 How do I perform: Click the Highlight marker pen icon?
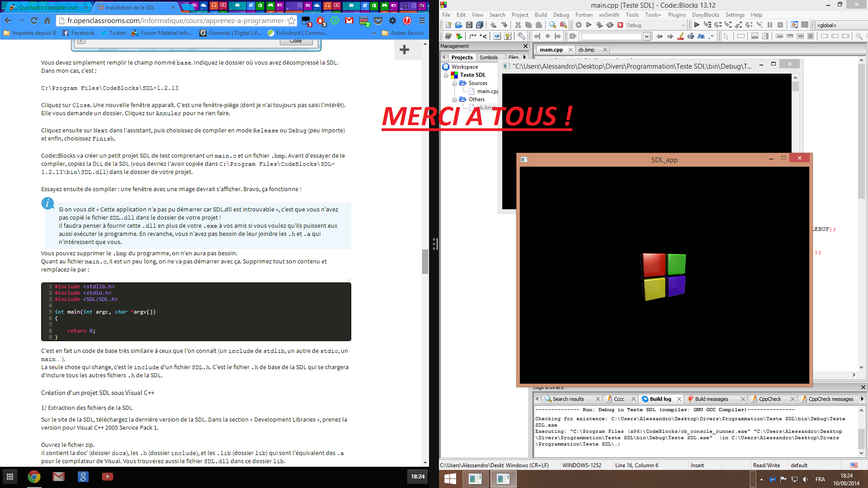click(x=680, y=36)
